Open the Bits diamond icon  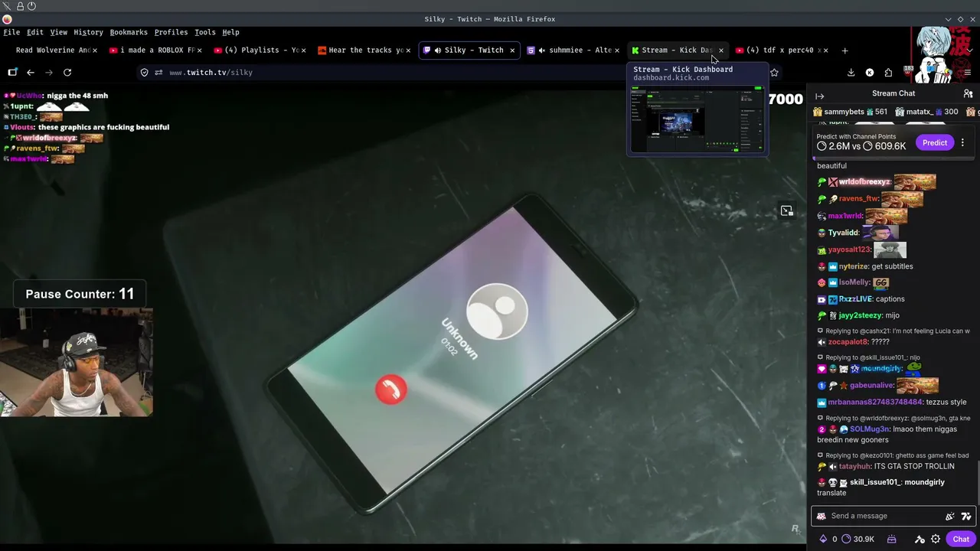click(x=823, y=539)
